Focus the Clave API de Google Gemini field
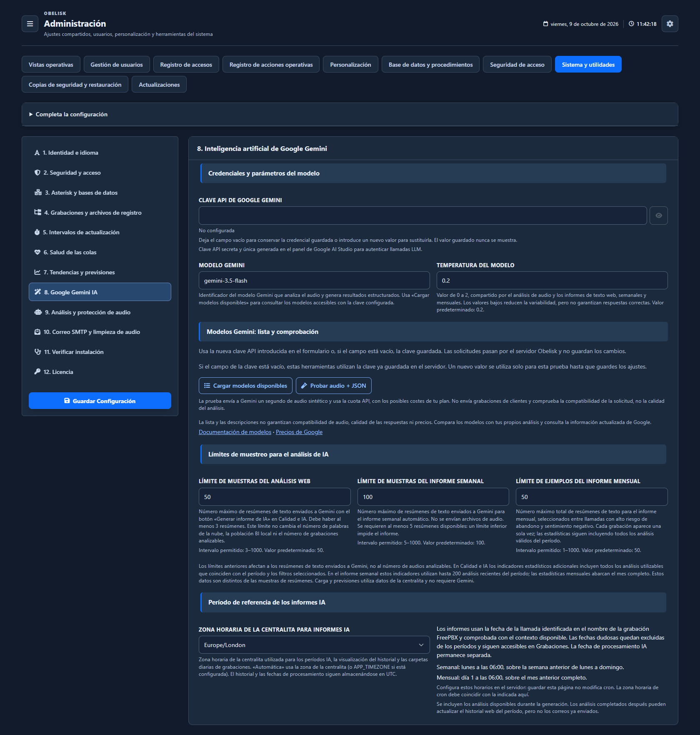 [423, 216]
